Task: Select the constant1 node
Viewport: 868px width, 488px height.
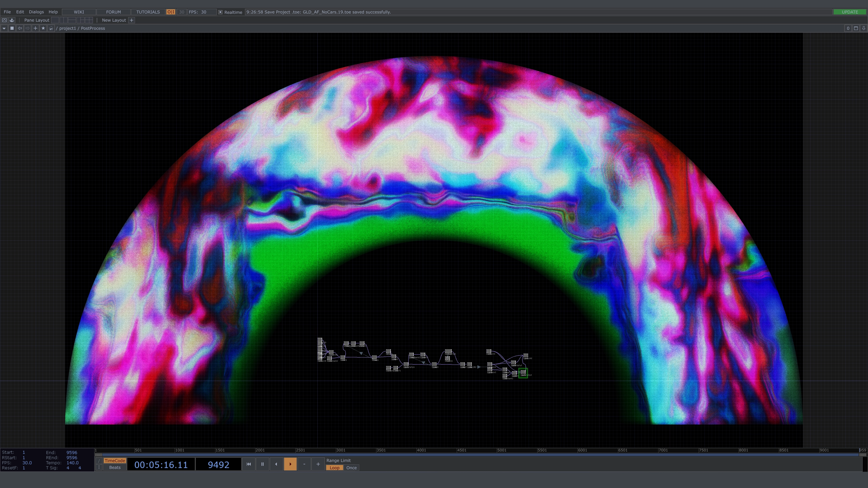Action: click(x=505, y=375)
